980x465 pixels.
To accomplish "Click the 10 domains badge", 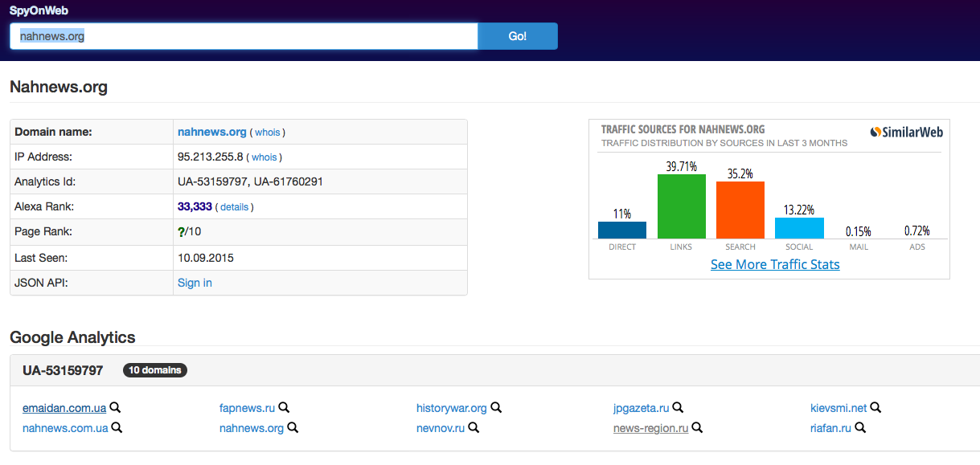I will coord(155,370).
